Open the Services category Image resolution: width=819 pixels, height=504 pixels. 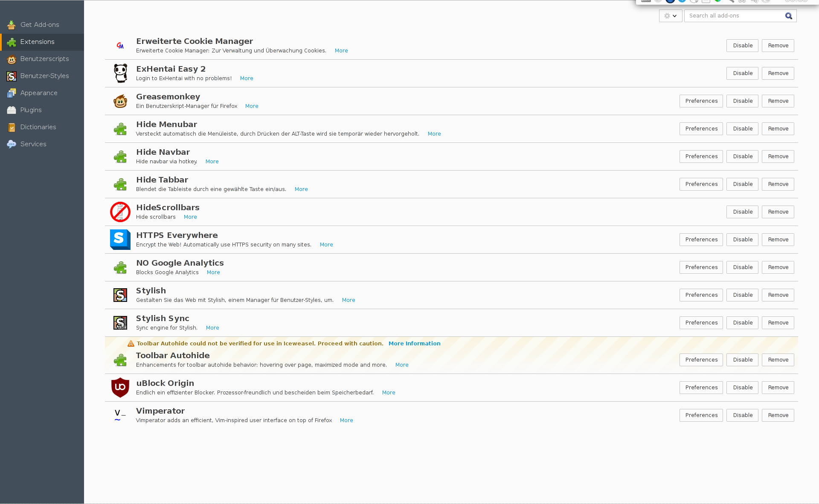pos(42,144)
